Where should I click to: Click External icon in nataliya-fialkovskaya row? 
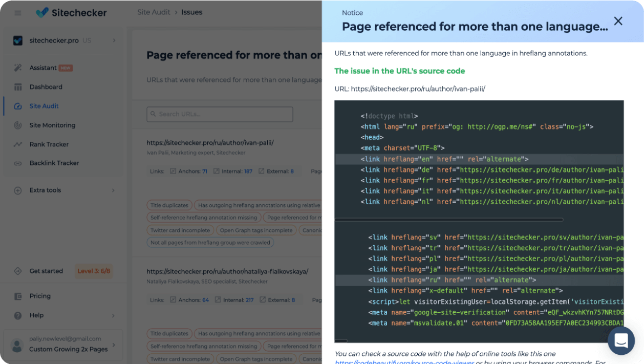coord(263,300)
